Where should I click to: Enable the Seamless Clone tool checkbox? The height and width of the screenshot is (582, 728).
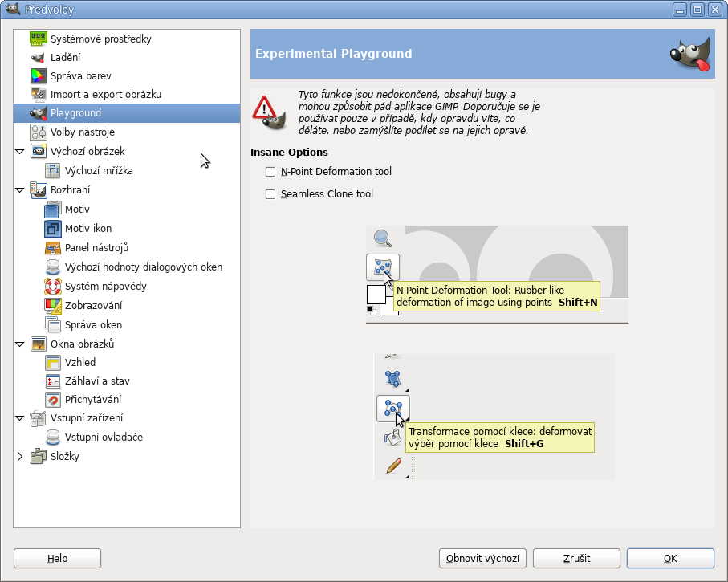[270, 194]
